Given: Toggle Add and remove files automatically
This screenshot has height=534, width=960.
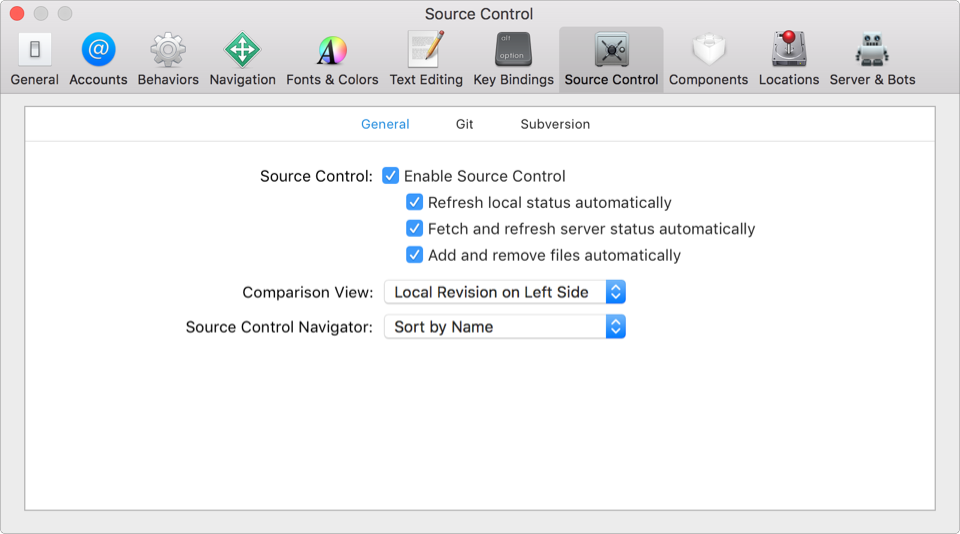Looking at the screenshot, I should click(415, 255).
